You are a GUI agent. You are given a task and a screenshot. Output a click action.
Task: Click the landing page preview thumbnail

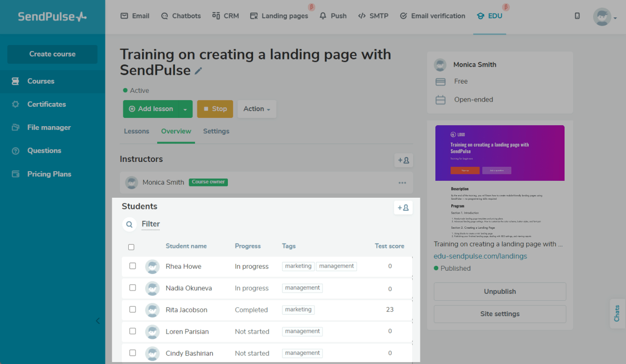pyautogui.click(x=500, y=179)
